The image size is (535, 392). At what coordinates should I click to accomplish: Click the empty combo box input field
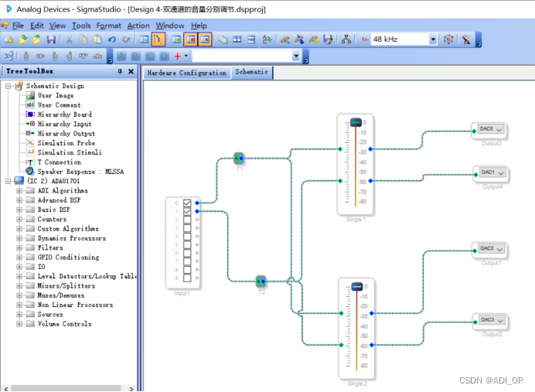coord(242,56)
